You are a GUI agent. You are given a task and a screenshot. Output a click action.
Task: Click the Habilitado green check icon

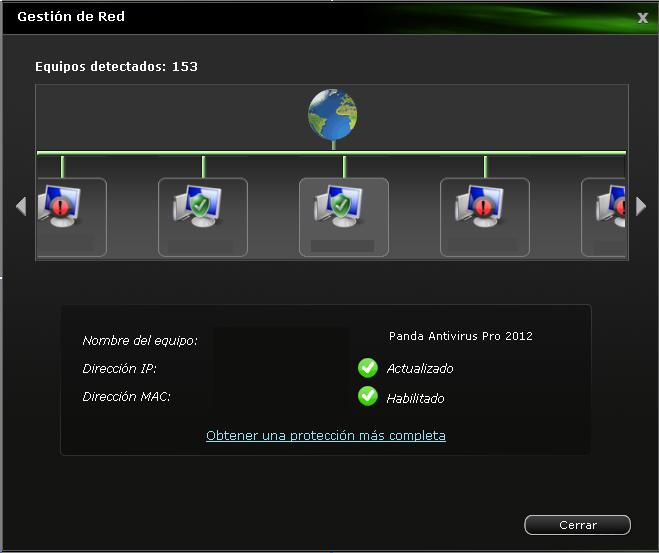[x=368, y=396]
